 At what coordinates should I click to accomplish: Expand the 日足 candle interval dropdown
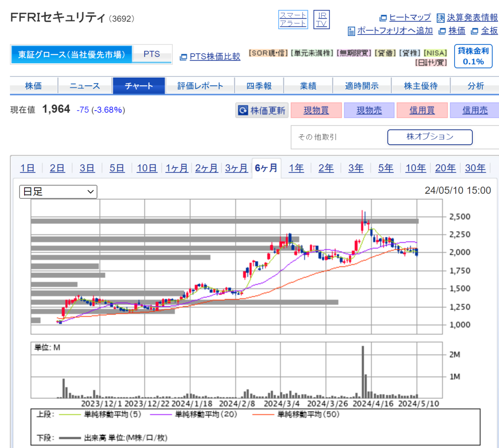click(x=58, y=192)
